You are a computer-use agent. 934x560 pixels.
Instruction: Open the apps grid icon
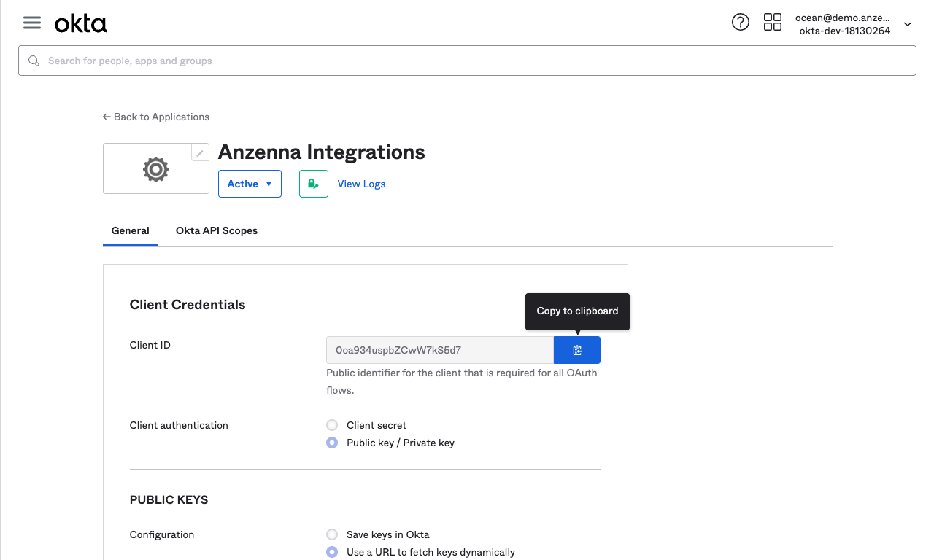click(772, 23)
